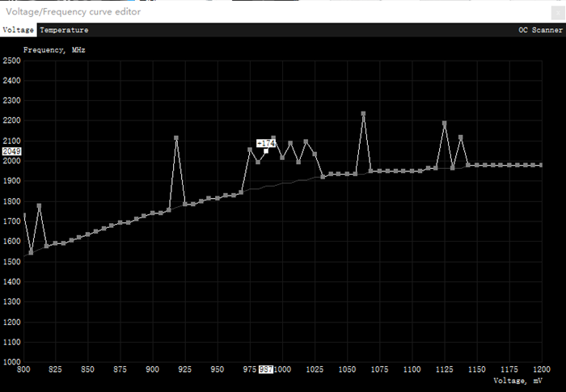The image size is (566, 392).
Task: Click the window title 'Voltage/Frequency curve editor'
Action: [x=74, y=11]
